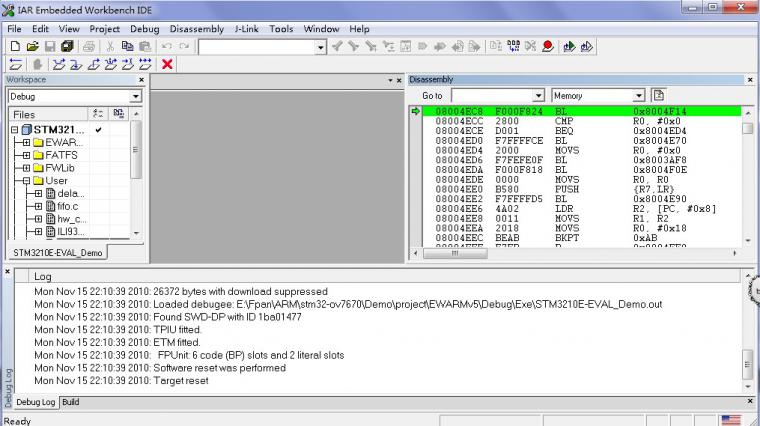Click the Undo arrow icon

coord(167,47)
